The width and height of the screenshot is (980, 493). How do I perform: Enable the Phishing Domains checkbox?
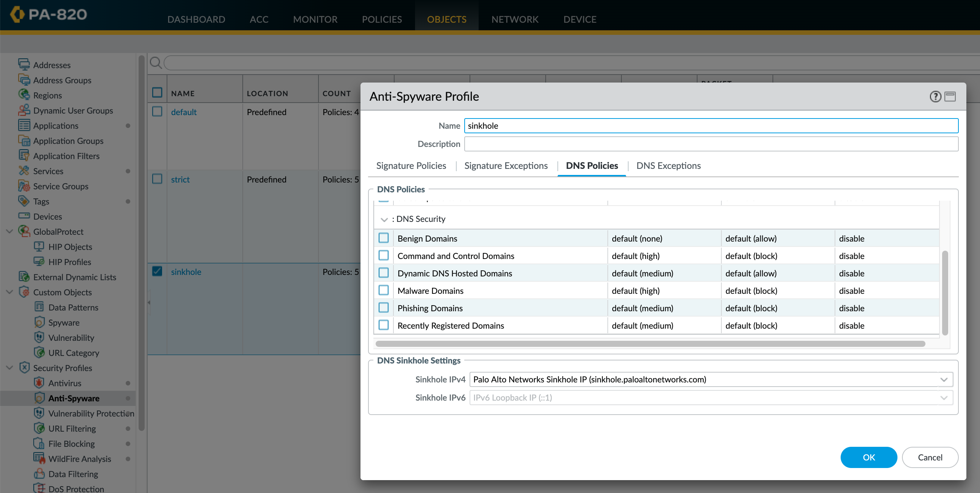(x=383, y=307)
